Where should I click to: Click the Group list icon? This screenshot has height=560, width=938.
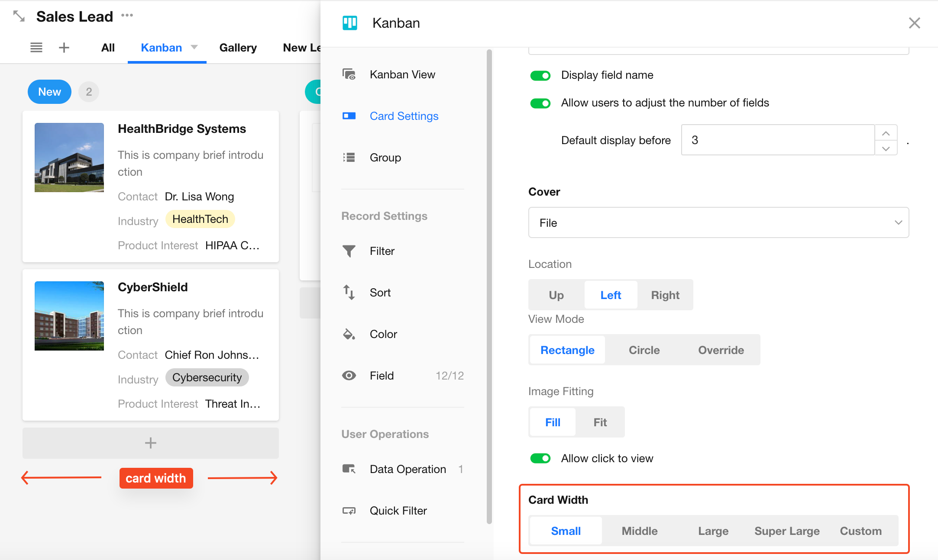[x=349, y=158]
